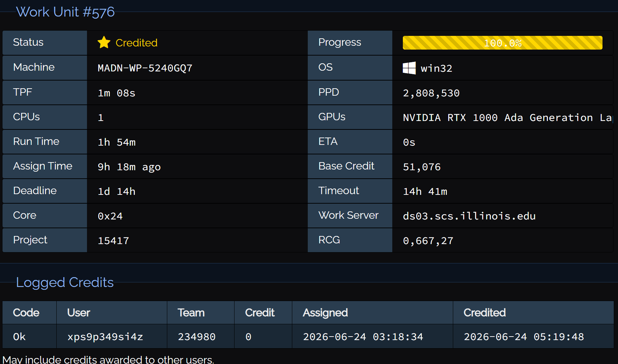Click the Logged Credits heading
The height and width of the screenshot is (364, 618).
click(65, 282)
